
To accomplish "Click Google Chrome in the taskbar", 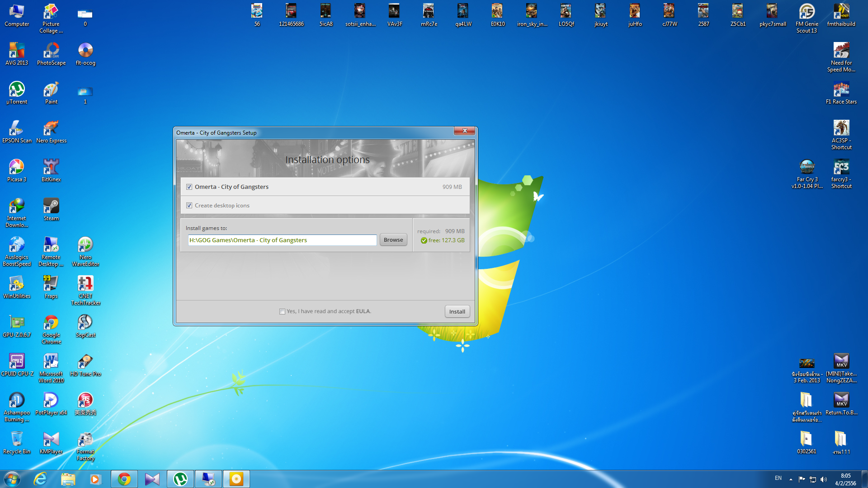I will pyautogui.click(x=124, y=479).
